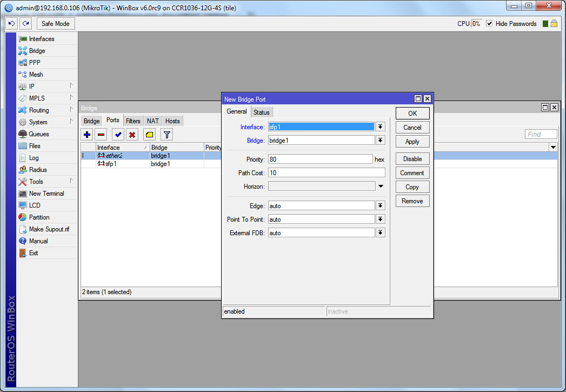Click the Path Cost input field
Screen dimensions: 566x392
click(x=326, y=172)
